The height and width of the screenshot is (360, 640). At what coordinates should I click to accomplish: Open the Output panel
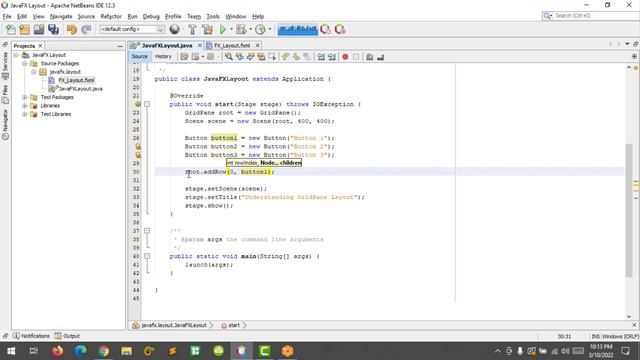(x=67, y=336)
